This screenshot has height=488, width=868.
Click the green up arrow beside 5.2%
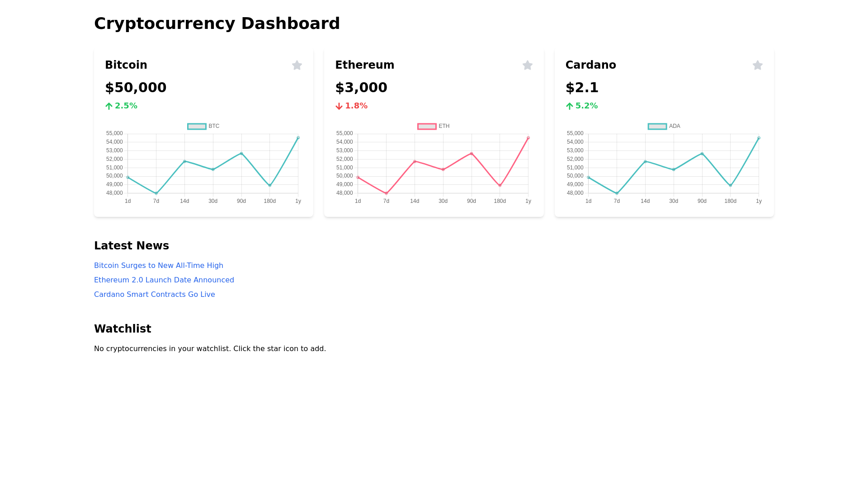[570, 106]
